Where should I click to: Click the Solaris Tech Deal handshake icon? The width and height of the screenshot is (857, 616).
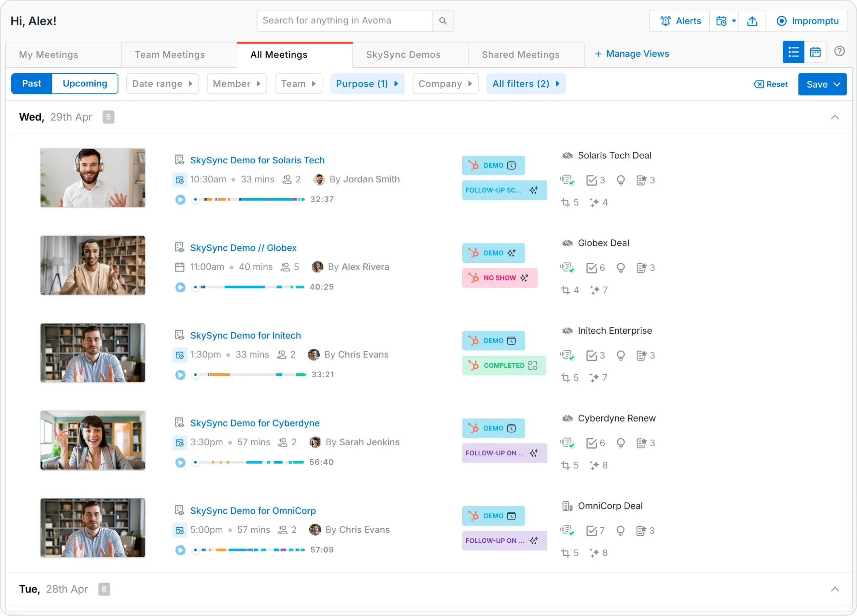coord(567,155)
